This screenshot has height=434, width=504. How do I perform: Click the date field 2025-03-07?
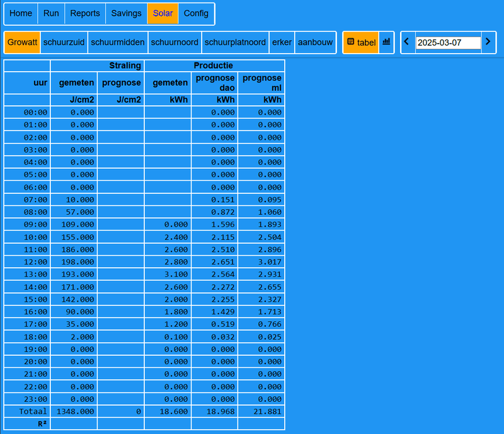(448, 42)
